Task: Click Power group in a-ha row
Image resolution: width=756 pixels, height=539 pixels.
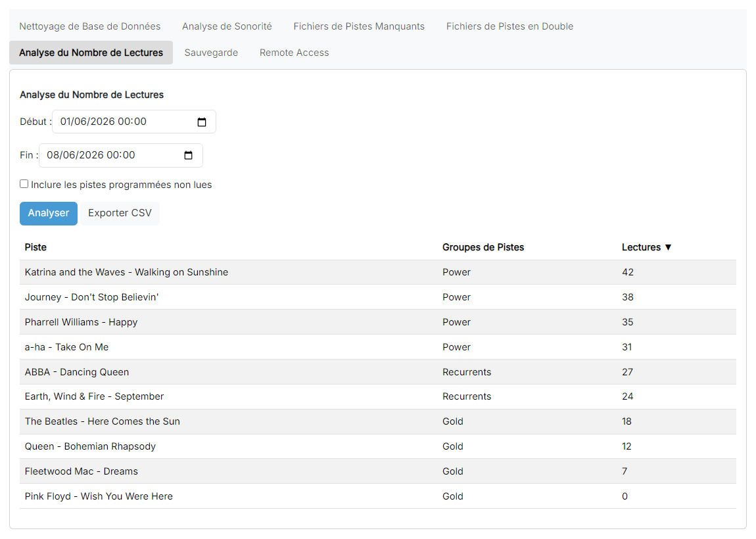Action: 456,347
